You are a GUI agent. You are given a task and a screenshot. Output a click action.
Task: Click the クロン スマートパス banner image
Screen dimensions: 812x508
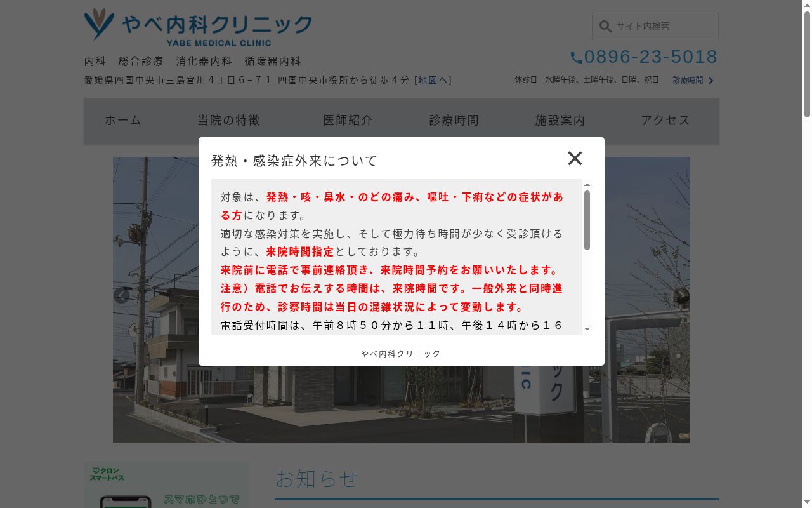tap(166, 485)
